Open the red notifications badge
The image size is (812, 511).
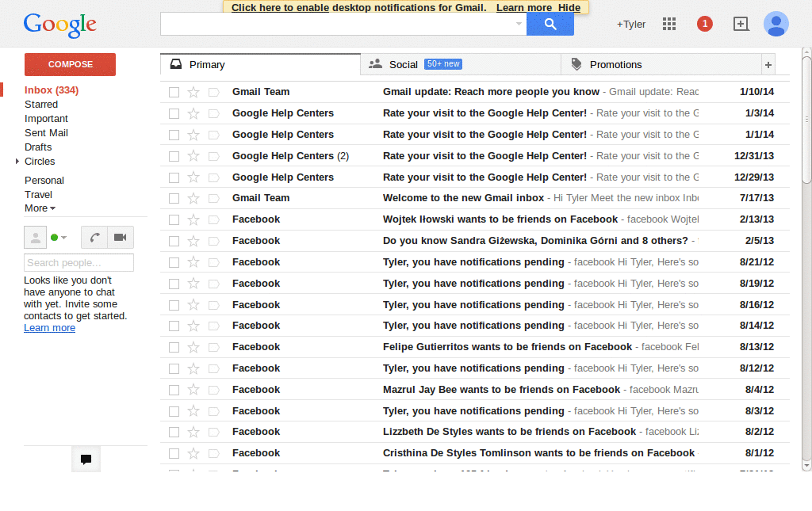click(x=704, y=24)
